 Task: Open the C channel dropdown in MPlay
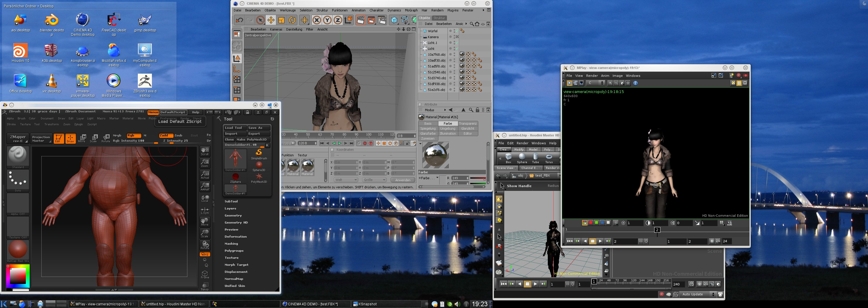595,83
